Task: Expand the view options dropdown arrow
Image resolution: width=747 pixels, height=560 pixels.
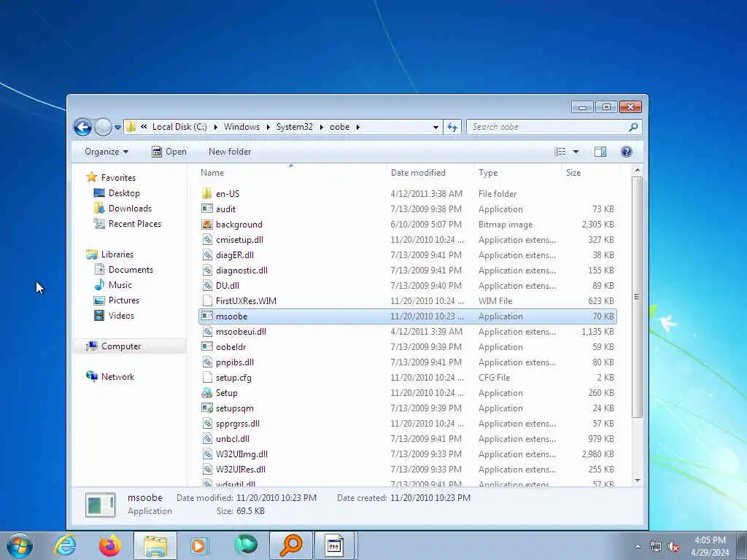Action: point(576,152)
